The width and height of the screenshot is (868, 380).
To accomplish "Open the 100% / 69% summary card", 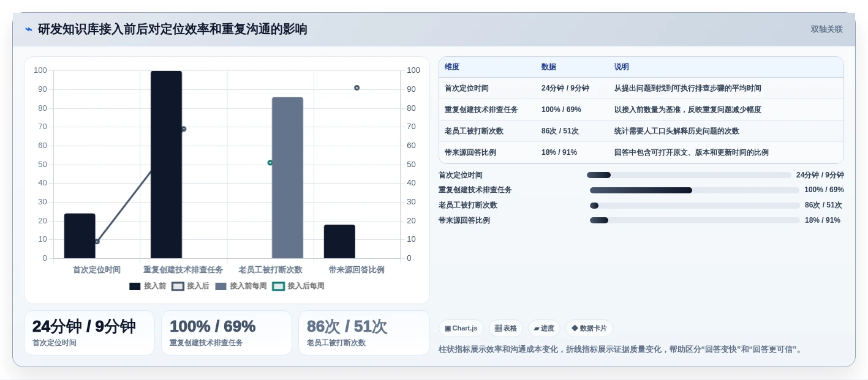I will [x=227, y=333].
